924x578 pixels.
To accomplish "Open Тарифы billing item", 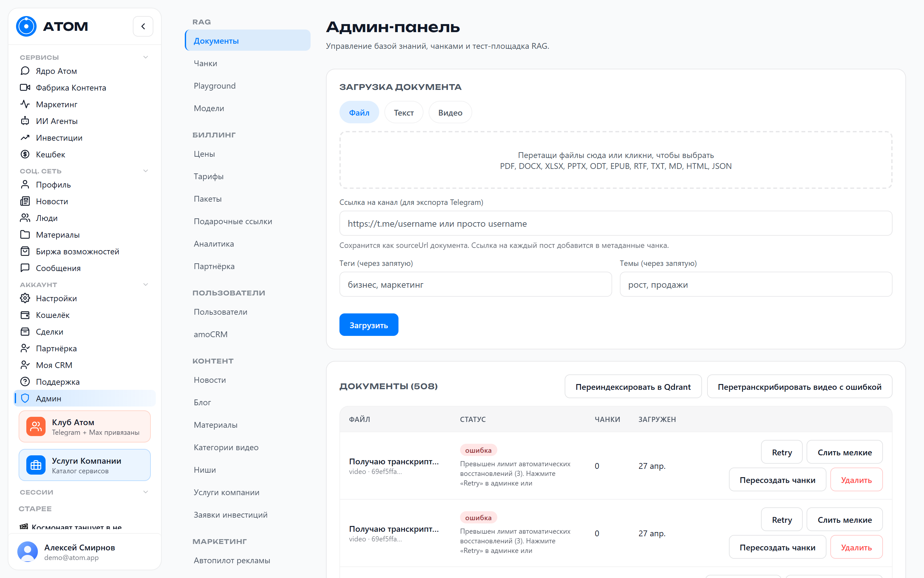I will (x=247, y=176).
